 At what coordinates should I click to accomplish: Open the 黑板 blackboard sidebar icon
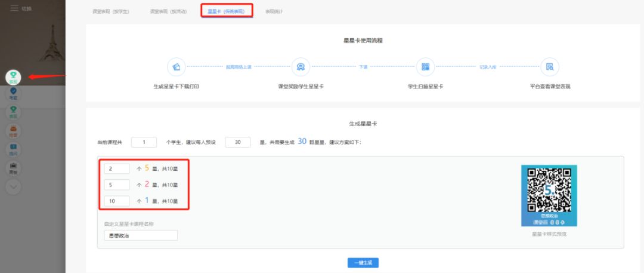(13, 168)
